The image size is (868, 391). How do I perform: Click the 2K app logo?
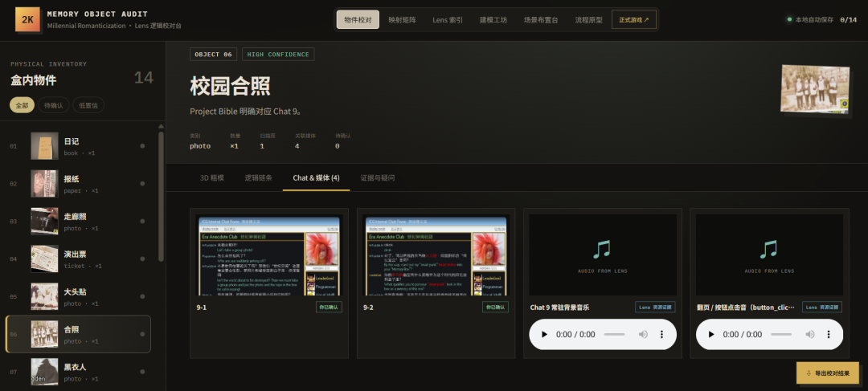pyautogui.click(x=26, y=19)
